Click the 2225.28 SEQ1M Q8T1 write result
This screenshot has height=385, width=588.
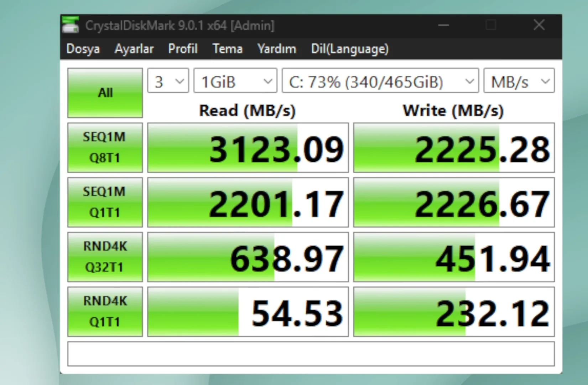click(454, 148)
